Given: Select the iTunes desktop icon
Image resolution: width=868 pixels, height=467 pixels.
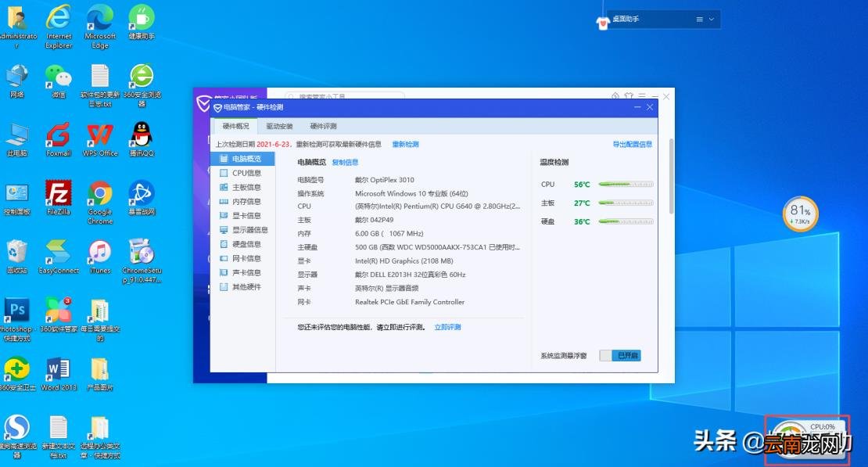Looking at the screenshot, I should click(x=100, y=257).
